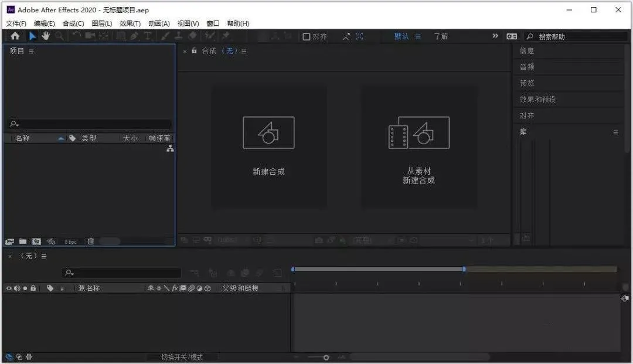The image size is (633, 364).
Task: Click the project panel trash icon
Action: click(x=91, y=241)
